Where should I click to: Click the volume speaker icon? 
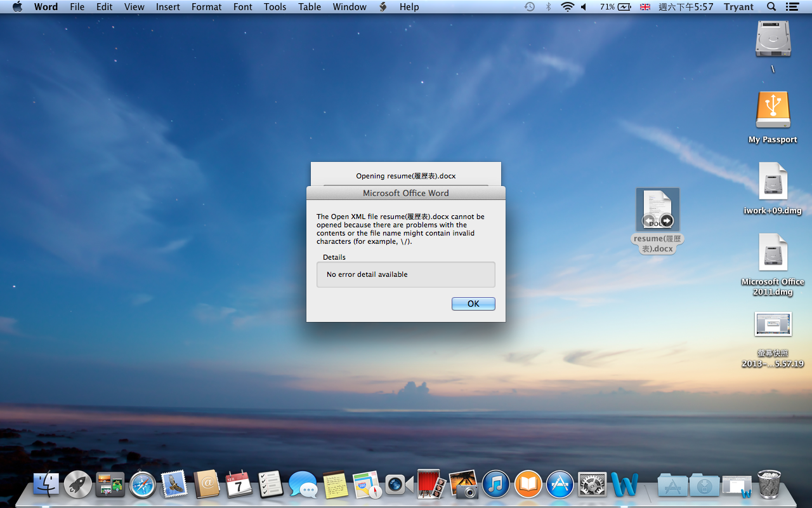tap(584, 7)
